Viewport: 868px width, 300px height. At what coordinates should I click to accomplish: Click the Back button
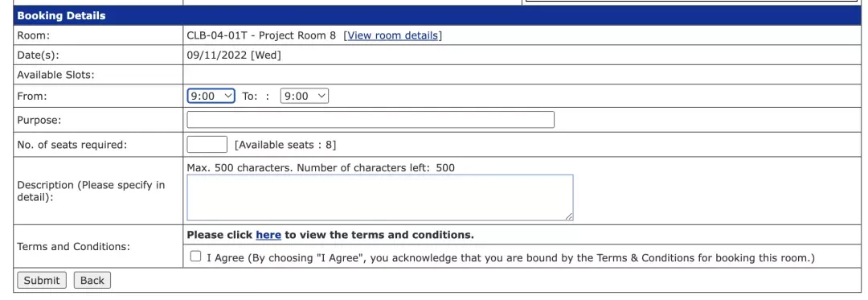pos(92,280)
